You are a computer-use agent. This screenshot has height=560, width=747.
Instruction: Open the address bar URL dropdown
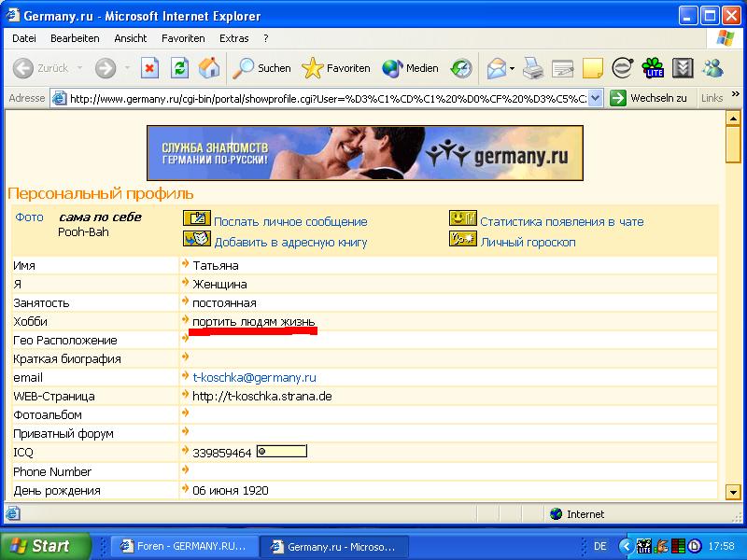(595, 98)
